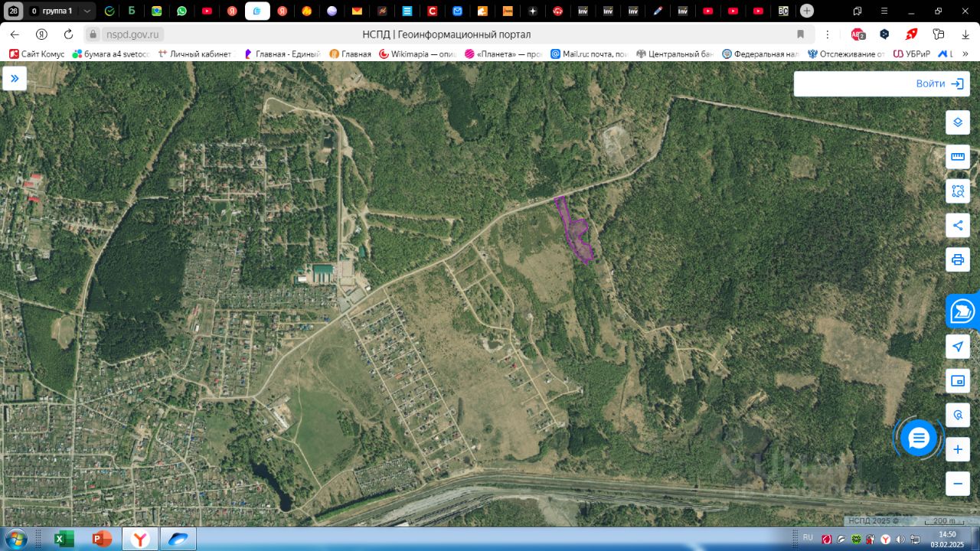Open the browser downloads panel
Image resolution: width=980 pixels, height=551 pixels.
click(x=965, y=34)
